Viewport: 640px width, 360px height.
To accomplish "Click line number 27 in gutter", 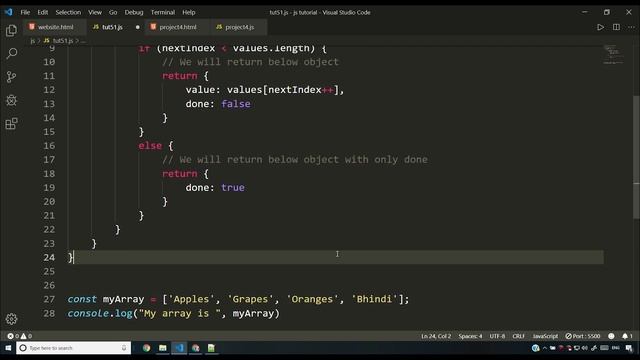I will click(x=49, y=299).
